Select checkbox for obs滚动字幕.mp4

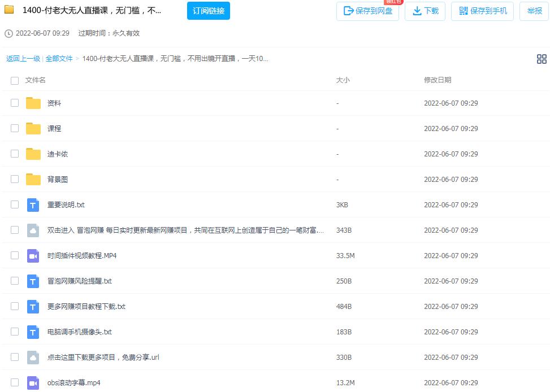click(15, 382)
